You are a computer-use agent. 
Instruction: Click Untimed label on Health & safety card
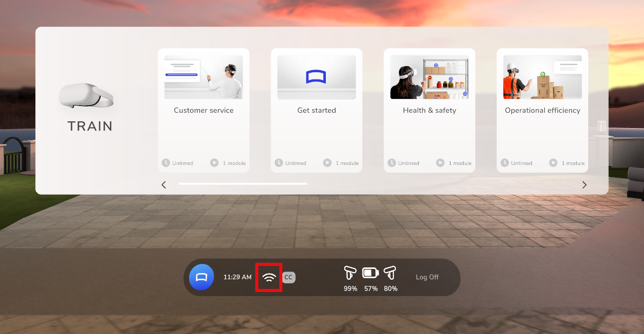coord(409,163)
